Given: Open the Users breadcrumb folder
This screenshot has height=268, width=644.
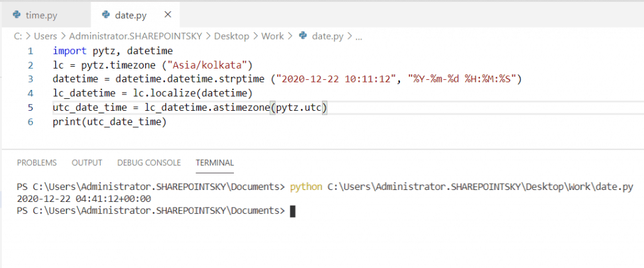Looking at the screenshot, I should 45,36.
